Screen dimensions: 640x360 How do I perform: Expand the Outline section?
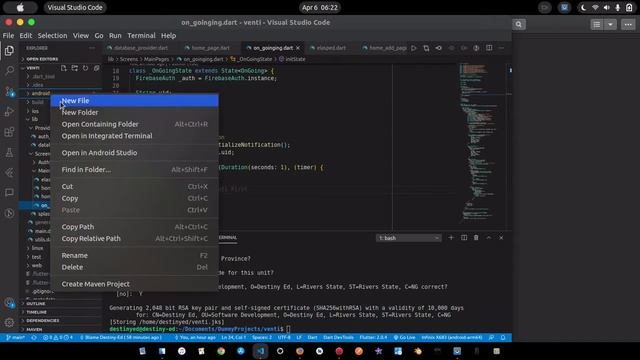tap(60, 304)
